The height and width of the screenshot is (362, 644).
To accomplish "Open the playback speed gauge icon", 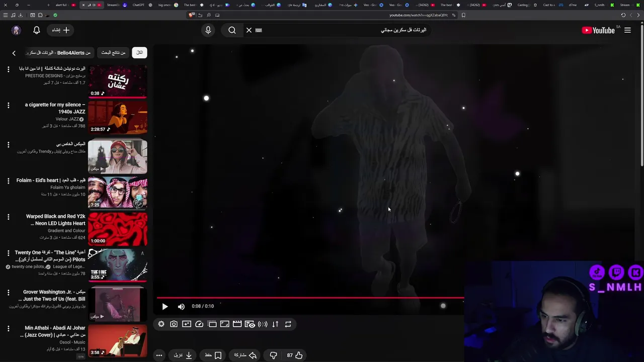I will pyautogui.click(x=199, y=324).
